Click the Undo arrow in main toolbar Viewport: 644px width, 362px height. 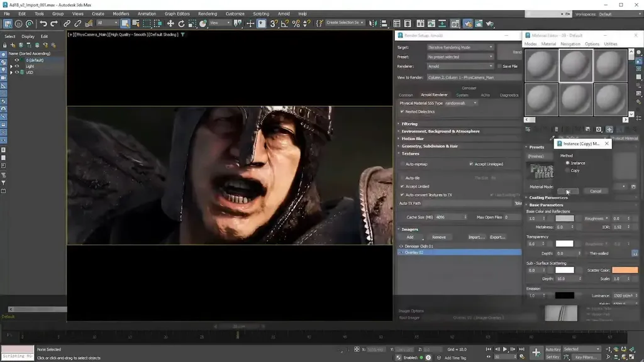43,24
